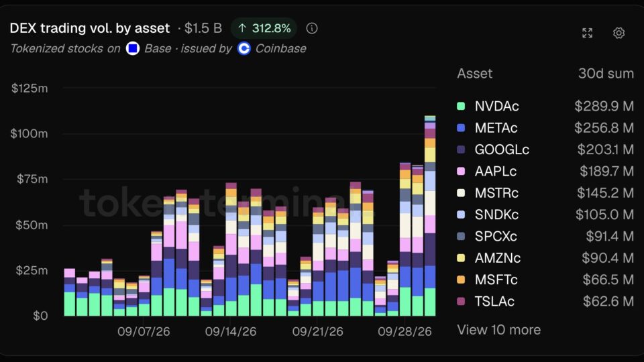The image size is (644, 362).
Task: Select GOOGLc asset label
Action: (502, 149)
